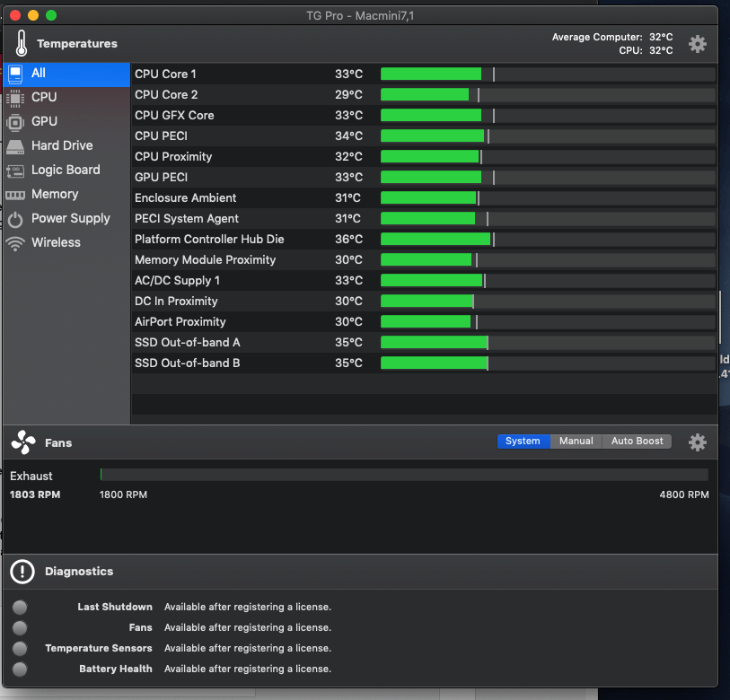The width and height of the screenshot is (730, 700).
Task: Click the 1803 RPM current speed
Action: 35,494
